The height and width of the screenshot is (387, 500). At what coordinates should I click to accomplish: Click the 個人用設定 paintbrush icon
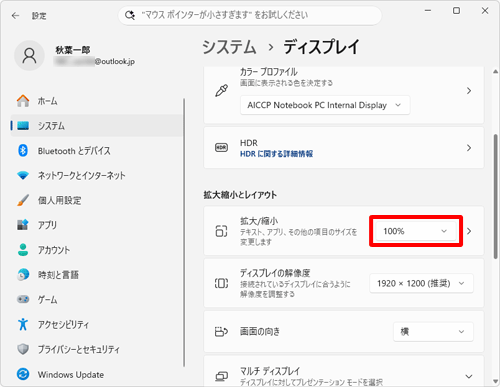(23, 200)
